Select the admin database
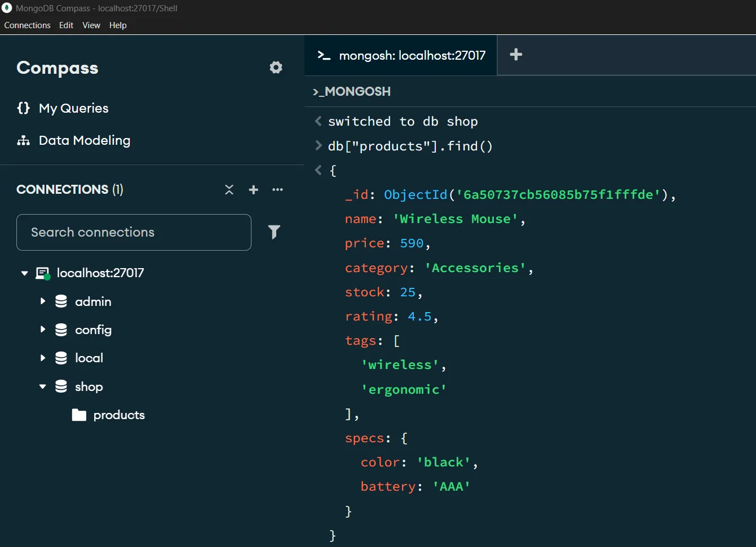Viewport: 756px width, 547px height. point(93,301)
